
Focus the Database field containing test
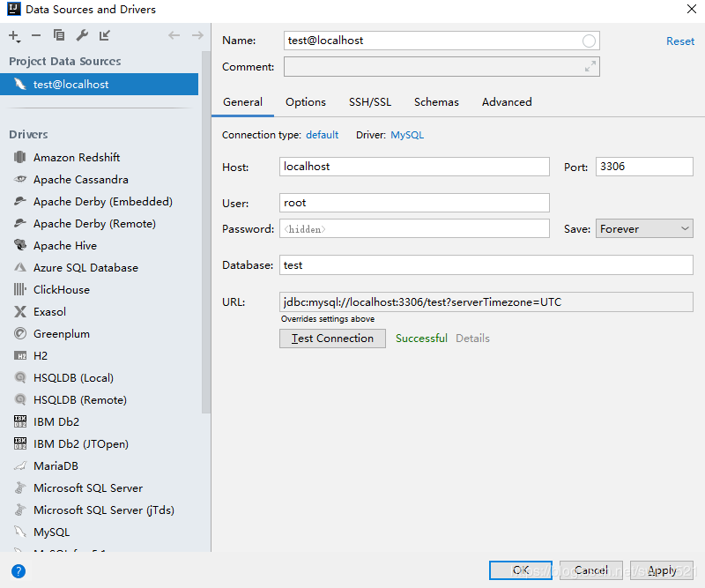pyautogui.click(x=486, y=265)
